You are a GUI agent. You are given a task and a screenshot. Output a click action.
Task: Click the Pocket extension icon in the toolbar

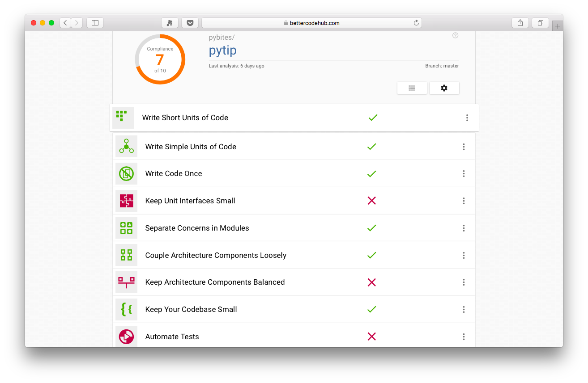[190, 23]
